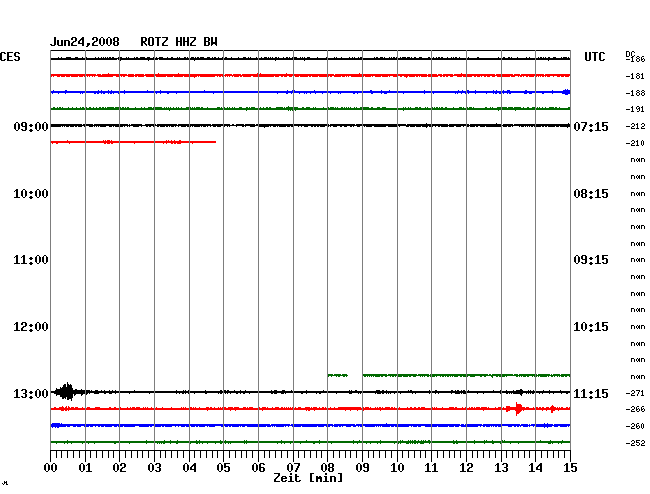This screenshot has height=494, width=650.
Task: Click minute 12 on the time axis
Action: pyautogui.click(x=466, y=467)
